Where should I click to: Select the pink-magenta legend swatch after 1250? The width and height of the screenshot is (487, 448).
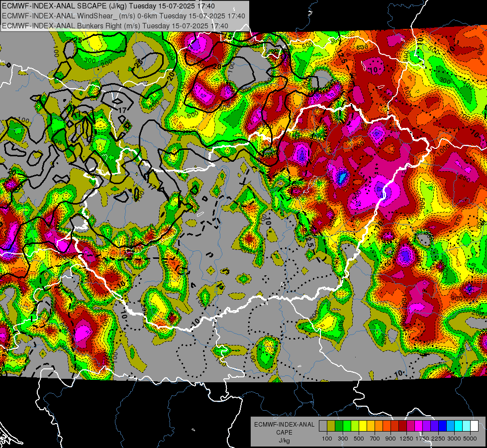click(x=410, y=426)
